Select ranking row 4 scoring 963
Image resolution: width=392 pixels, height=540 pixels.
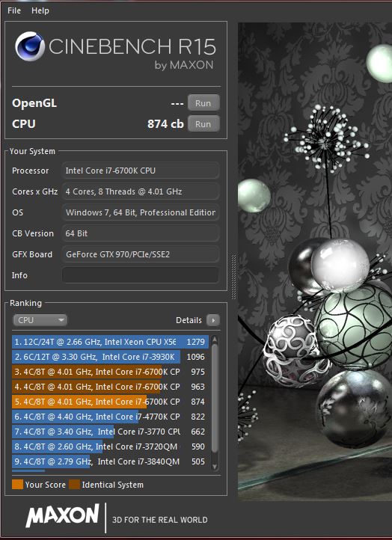[x=111, y=387]
